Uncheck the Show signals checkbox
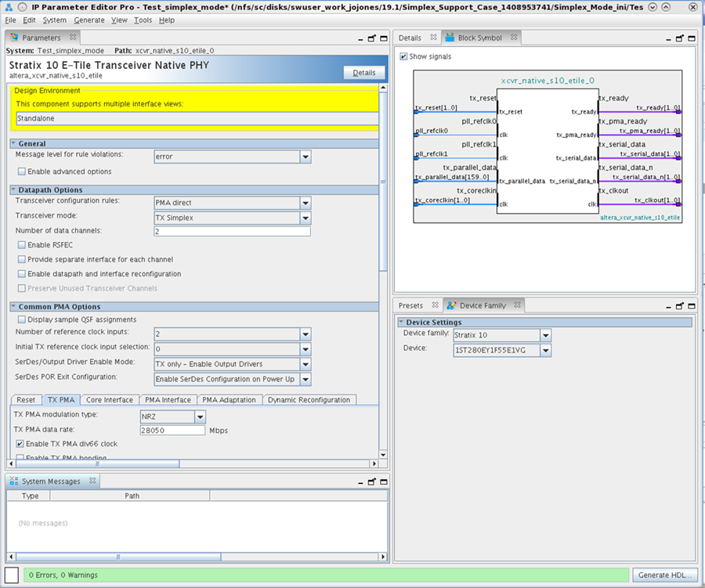This screenshot has width=705, height=588. 403,56
